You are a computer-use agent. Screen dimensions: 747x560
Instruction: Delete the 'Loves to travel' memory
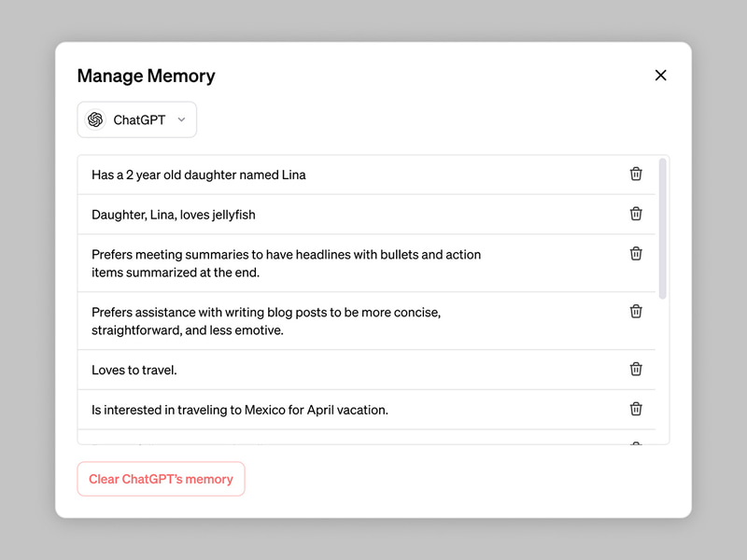(636, 370)
